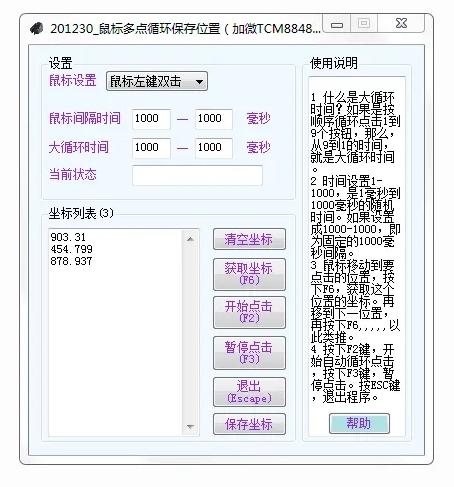Click the 当前状态 label
Image resolution: width=454 pixels, height=487 pixels.
(73, 174)
